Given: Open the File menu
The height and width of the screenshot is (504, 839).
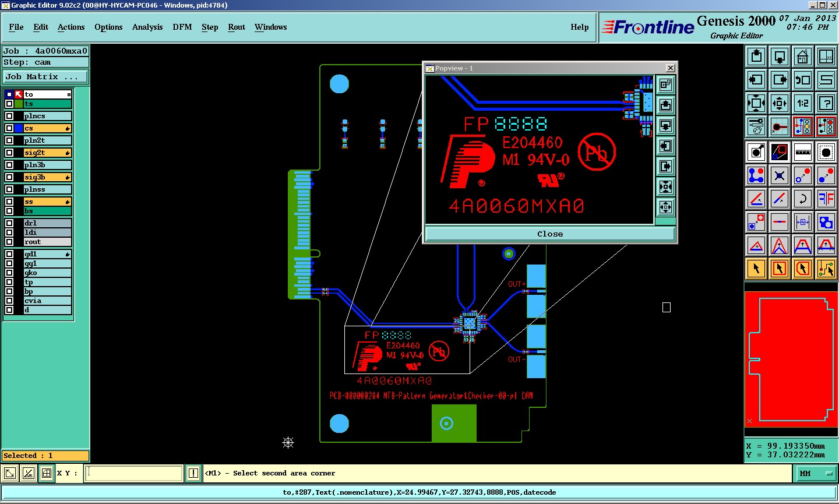Looking at the screenshot, I should click(x=16, y=27).
